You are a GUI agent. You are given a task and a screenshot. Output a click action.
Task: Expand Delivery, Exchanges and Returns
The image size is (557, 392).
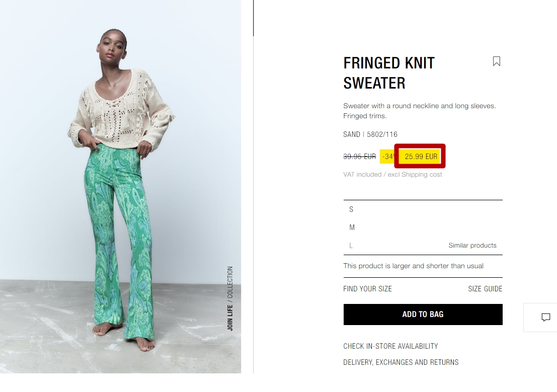pyautogui.click(x=401, y=362)
